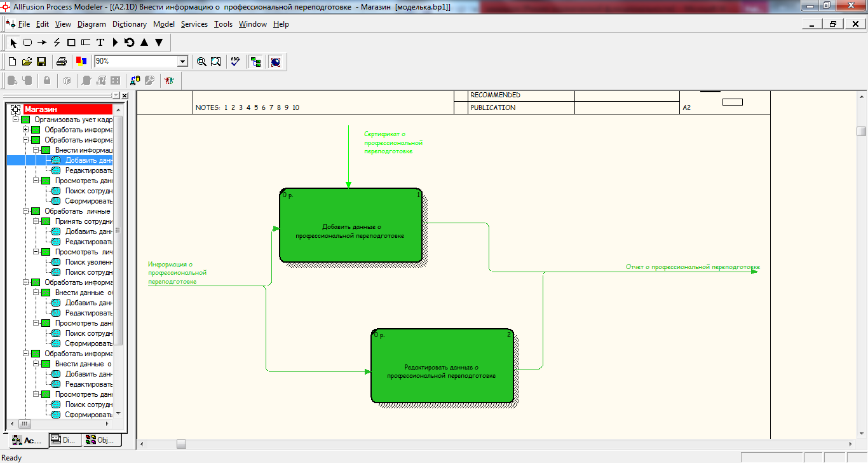Click the database-to-computer icon
The width and height of the screenshot is (868, 463).
(x=135, y=81)
